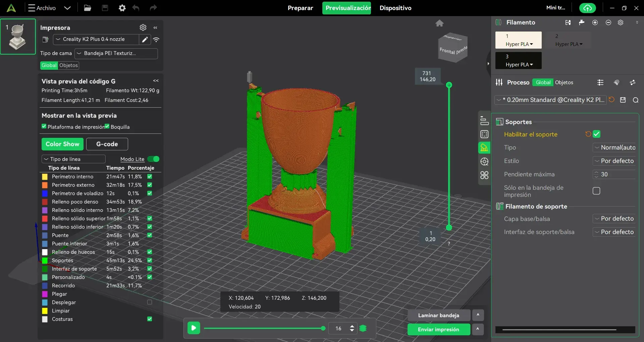Toggle Perímetro interno visibility checkbox
Screen dimensions: 644x342
(150, 176)
